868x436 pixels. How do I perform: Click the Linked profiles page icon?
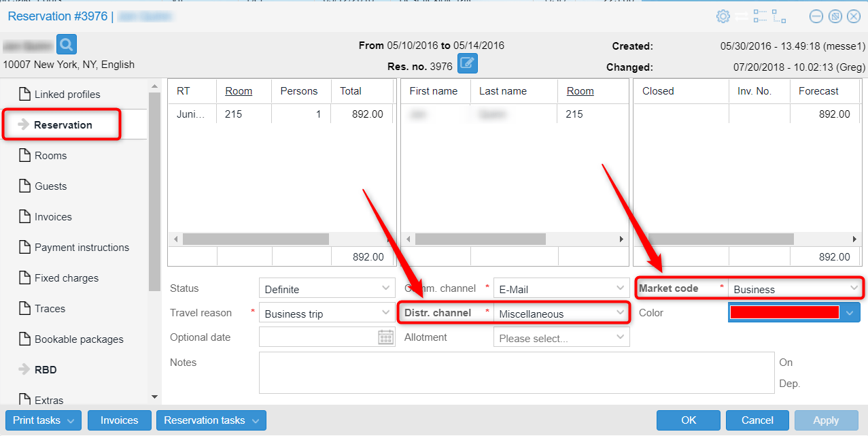(x=24, y=94)
